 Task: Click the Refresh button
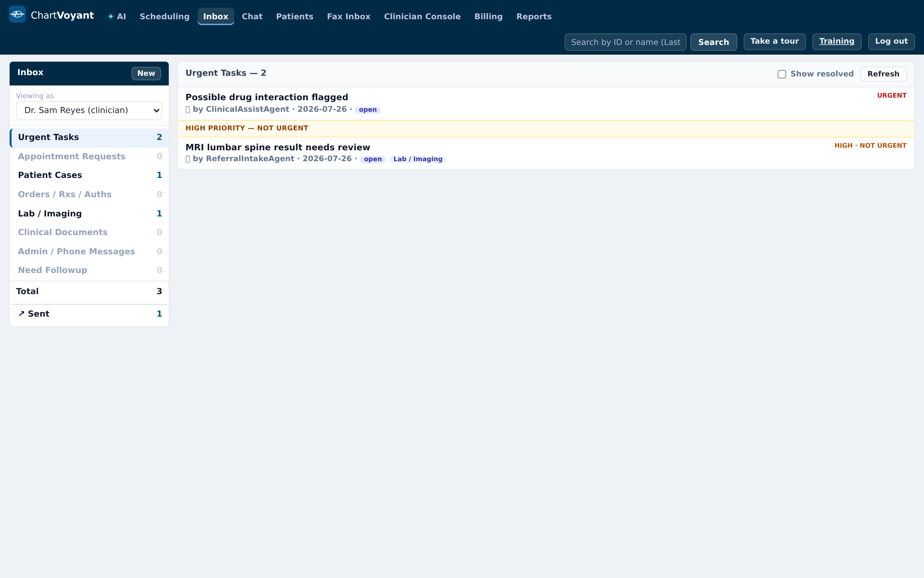[883, 74]
